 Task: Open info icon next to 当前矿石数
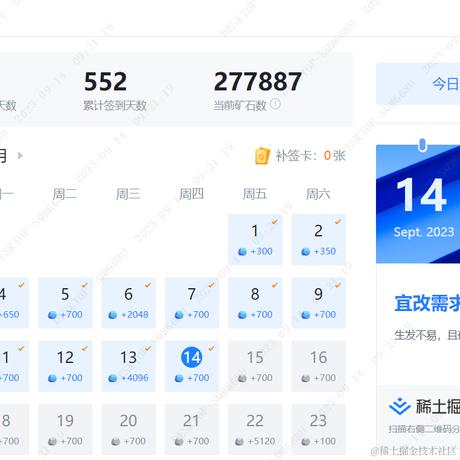pos(275,104)
